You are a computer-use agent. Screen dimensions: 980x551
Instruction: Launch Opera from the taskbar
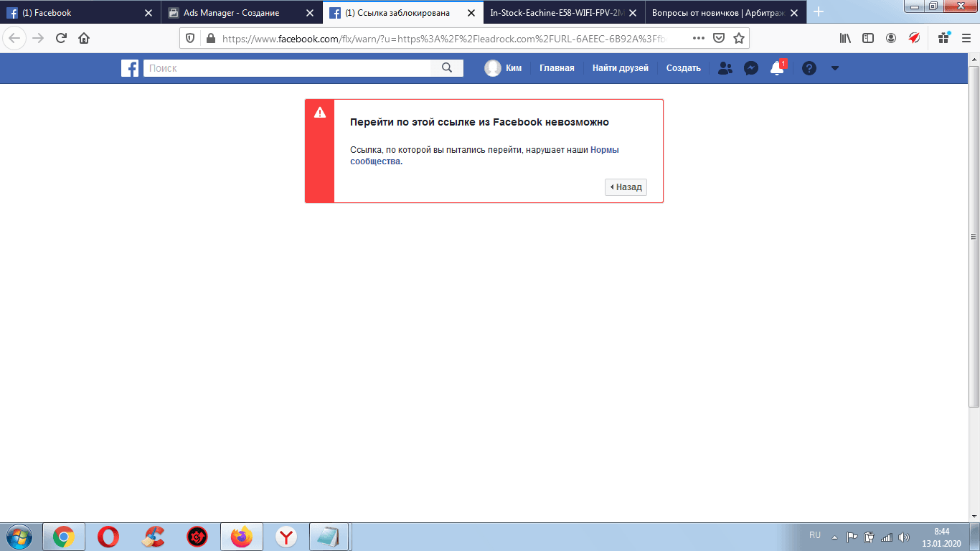pos(108,537)
